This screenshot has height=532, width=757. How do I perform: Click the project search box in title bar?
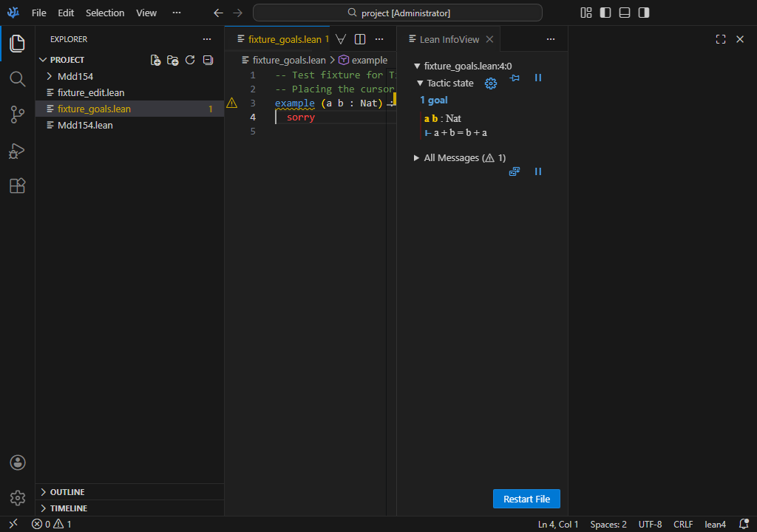click(398, 13)
